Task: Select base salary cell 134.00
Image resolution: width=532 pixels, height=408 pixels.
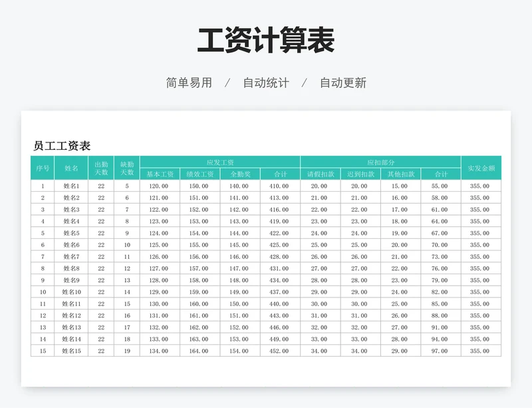Action: (160, 351)
